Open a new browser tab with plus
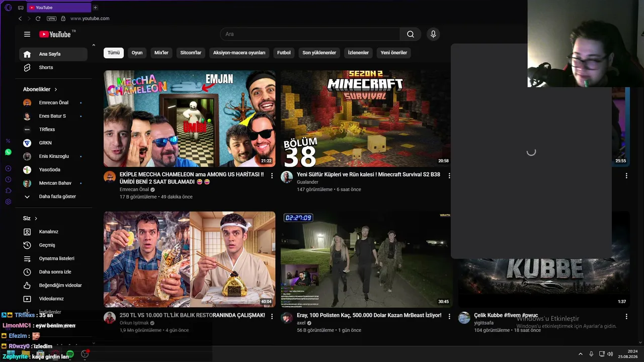Image resolution: width=644 pixels, height=362 pixels. point(95,8)
